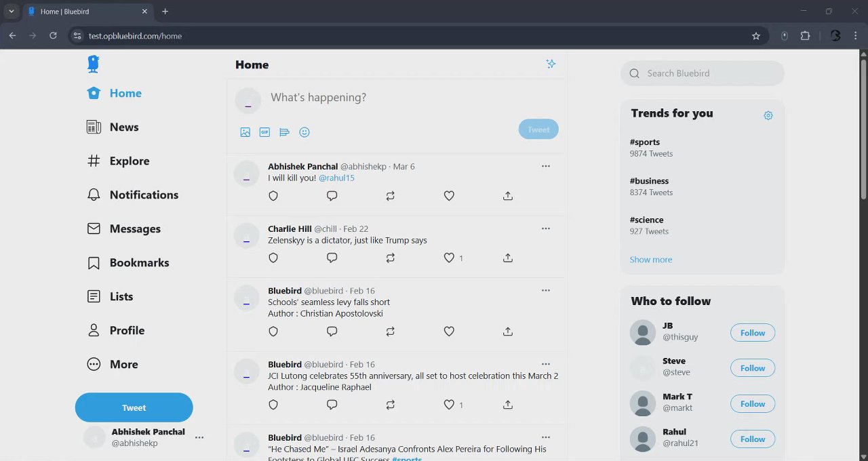868x461 pixels.
Task: Click the large blue Tweet button in sidebar
Action: 134,407
